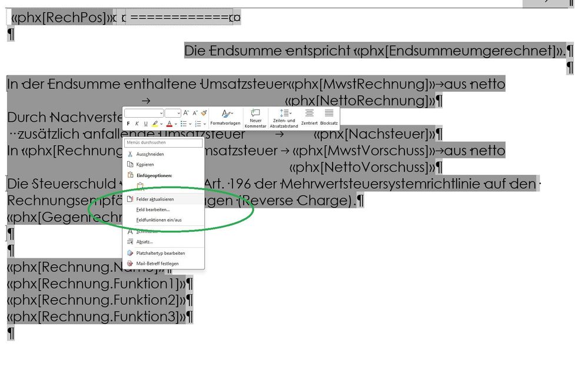This screenshot has height=376, width=588.
Task: Toggle underline formatting in mini toolbar
Action: pyautogui.click(x=145, y=124)
